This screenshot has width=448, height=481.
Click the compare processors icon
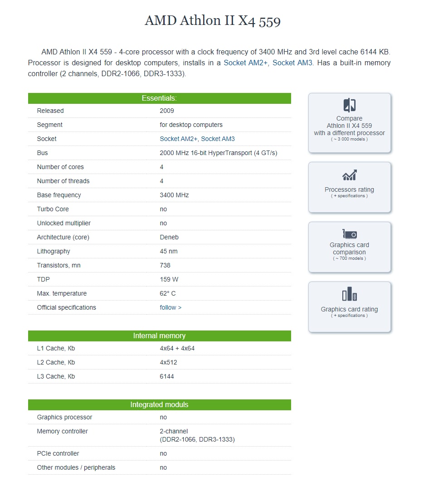(x=349, y=105)
